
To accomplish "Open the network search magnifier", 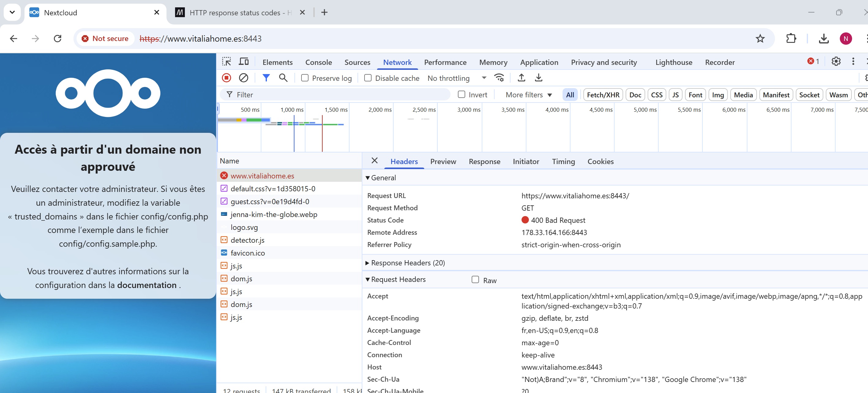I will tap(283, 78).
